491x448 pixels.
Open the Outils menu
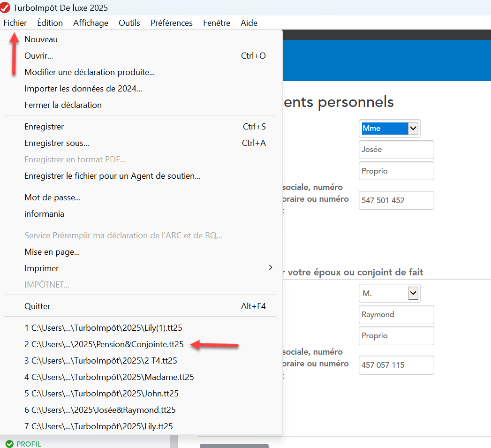coord(129,23)
